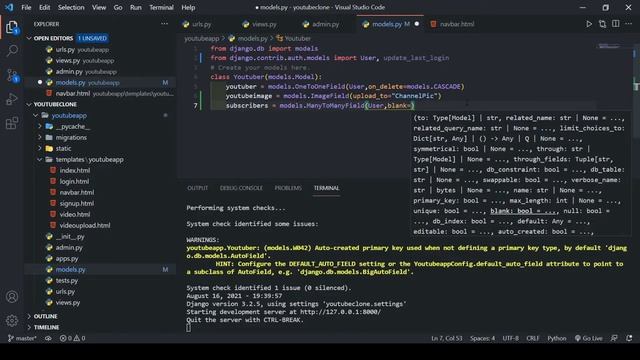This screenshot has height=360, width=640.
Task: Change UTF-8 encoding in status bar
Action: (x=510, y=338)
